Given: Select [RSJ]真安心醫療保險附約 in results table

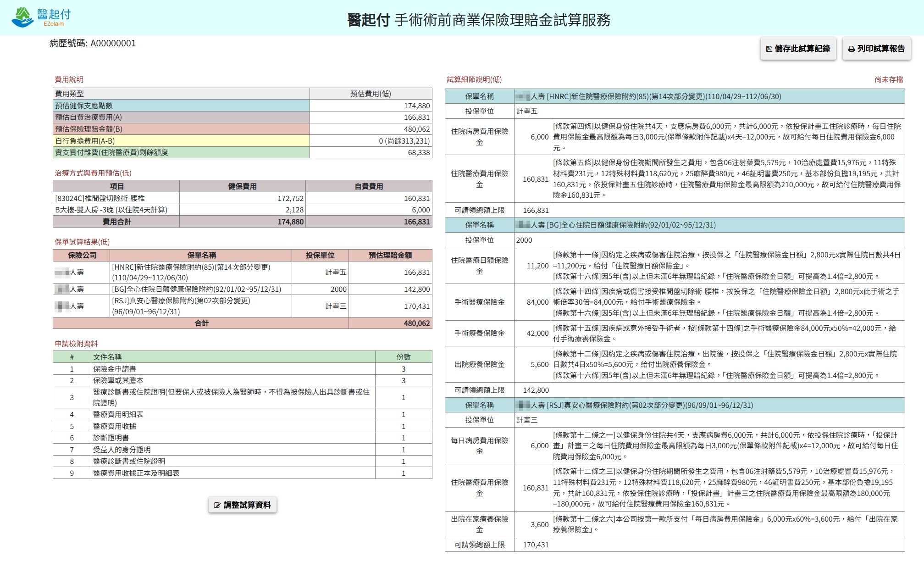Looking at the screenshot, I should (x=200, y=306).
